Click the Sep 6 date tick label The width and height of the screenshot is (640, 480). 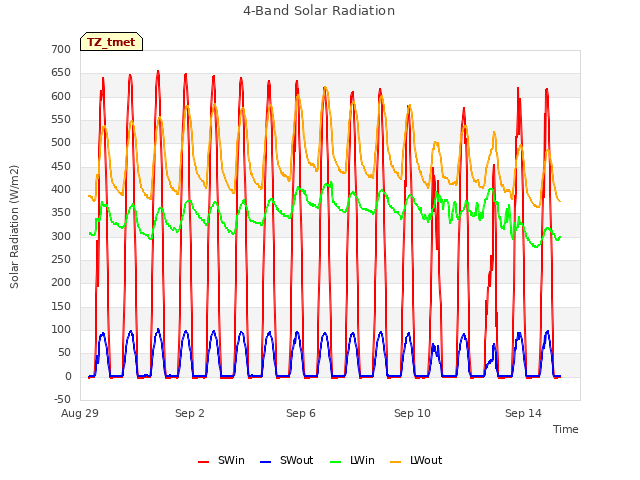coord(301,413)
